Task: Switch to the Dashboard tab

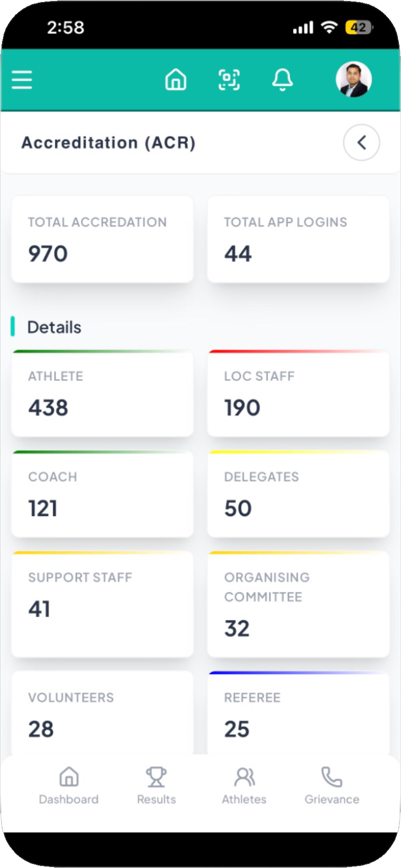Action: pos(69,785)
